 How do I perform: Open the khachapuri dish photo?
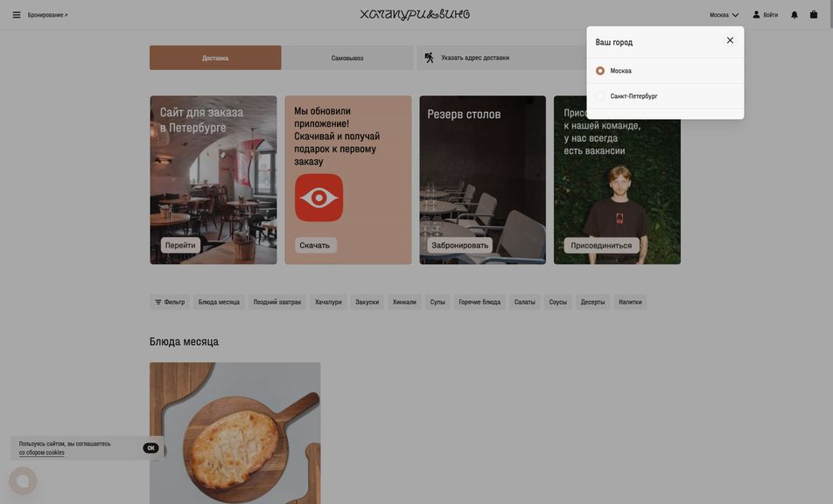coord(234,433)
